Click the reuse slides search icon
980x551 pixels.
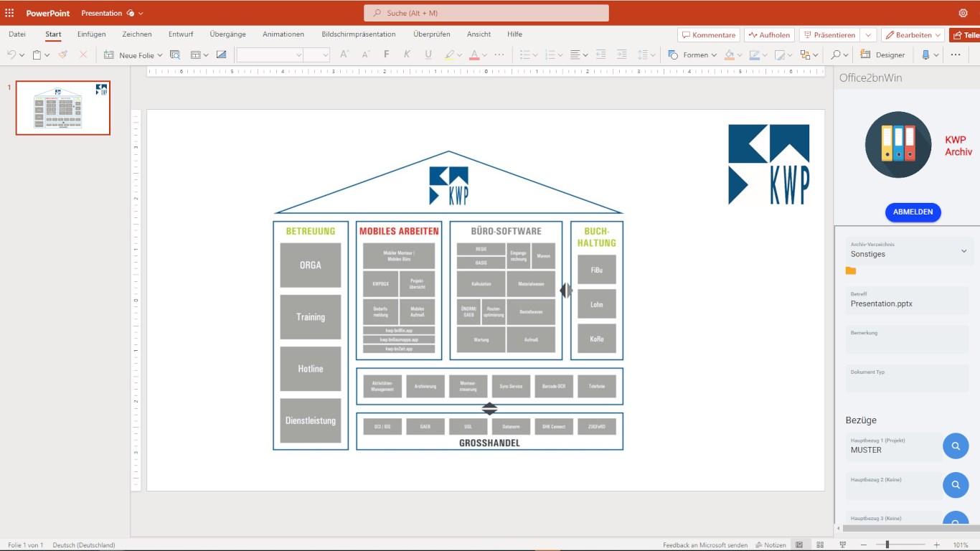(175, 55)
